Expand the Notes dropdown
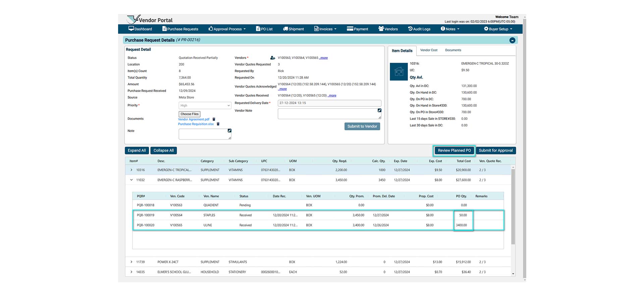Image resolution: width=644 pixels, height=292 pixels. [450, 29]
